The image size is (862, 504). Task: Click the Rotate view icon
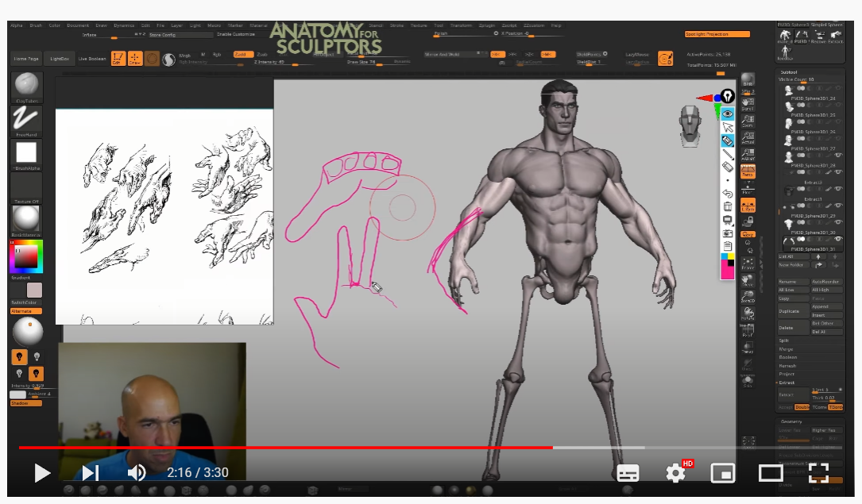[748, 314]
